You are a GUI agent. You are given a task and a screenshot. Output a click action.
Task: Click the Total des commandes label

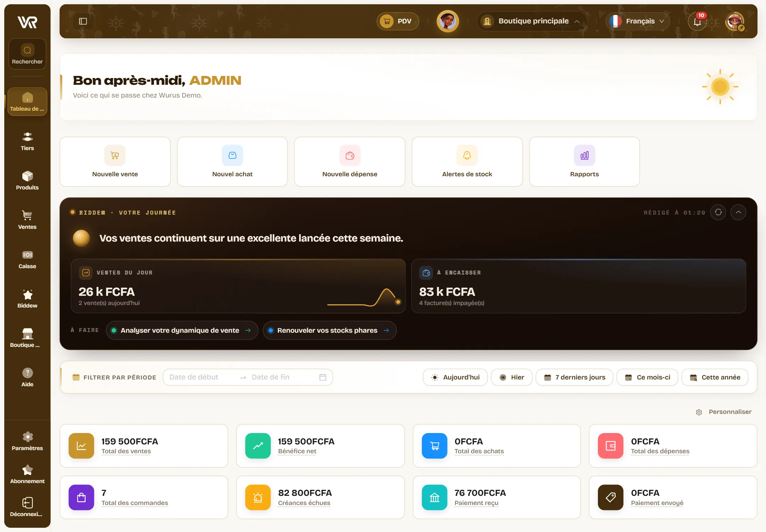tap(135, 503)
